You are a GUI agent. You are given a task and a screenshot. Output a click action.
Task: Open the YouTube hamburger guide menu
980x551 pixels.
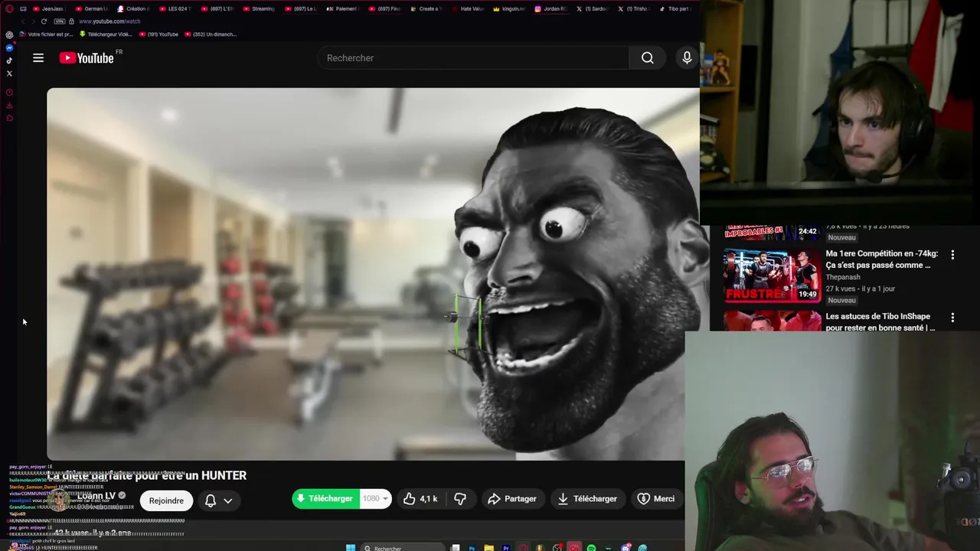coord(38,58)
